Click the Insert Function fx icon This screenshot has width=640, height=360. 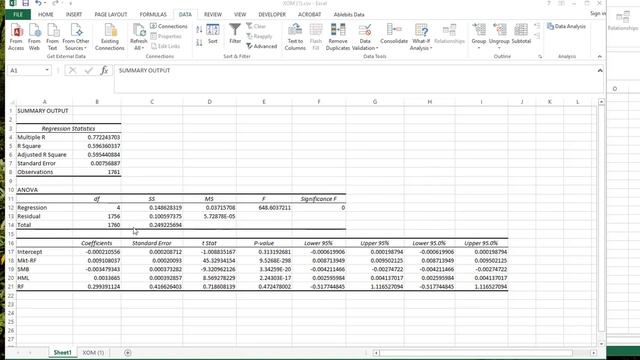click(x=104, y=70)
